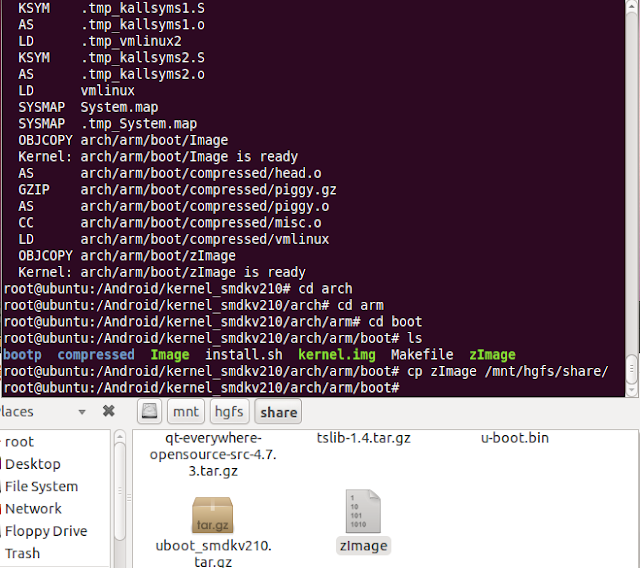Image resolution: width=640 pixels, height=568 pixels.
Task: Go to hgfs in path bar
Action: click(229, 411)
